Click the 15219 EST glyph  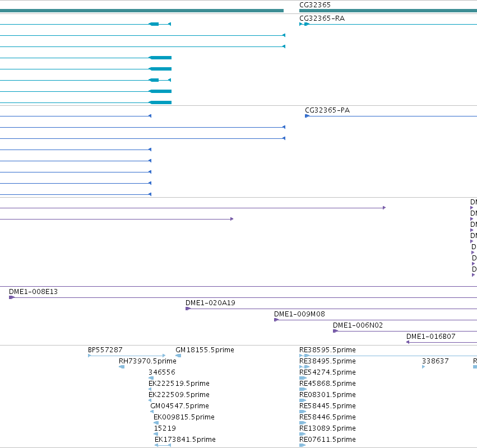point(156,435)
